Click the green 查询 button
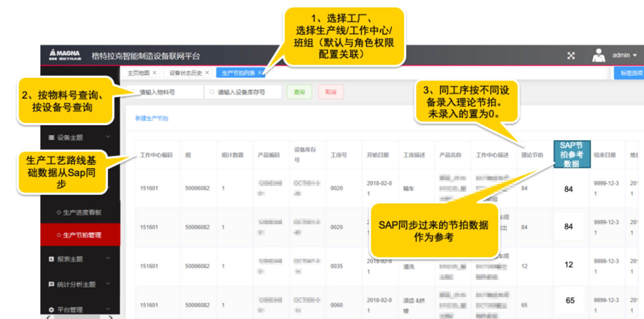This screenshot has width=644, height=319. click(x=299, y=92)
